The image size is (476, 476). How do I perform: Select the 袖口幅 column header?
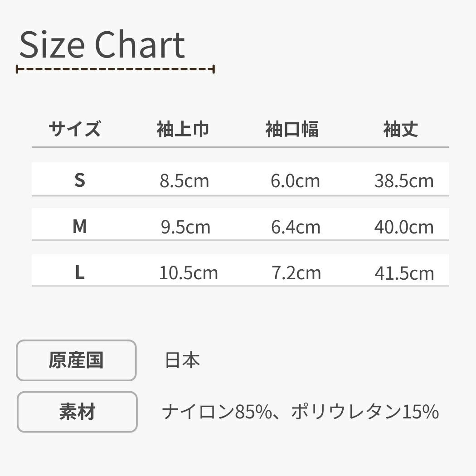click(292, 130)
